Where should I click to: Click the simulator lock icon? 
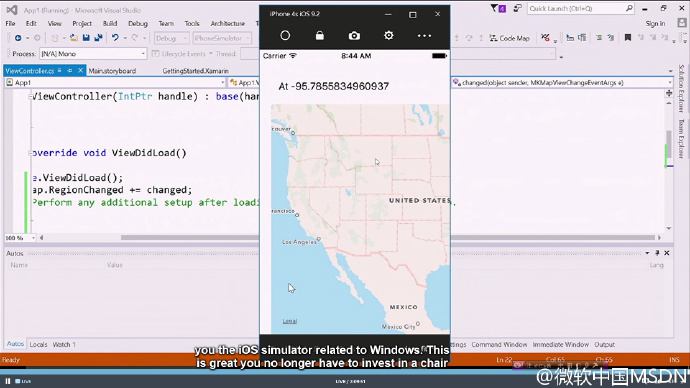tap(320, 36)
